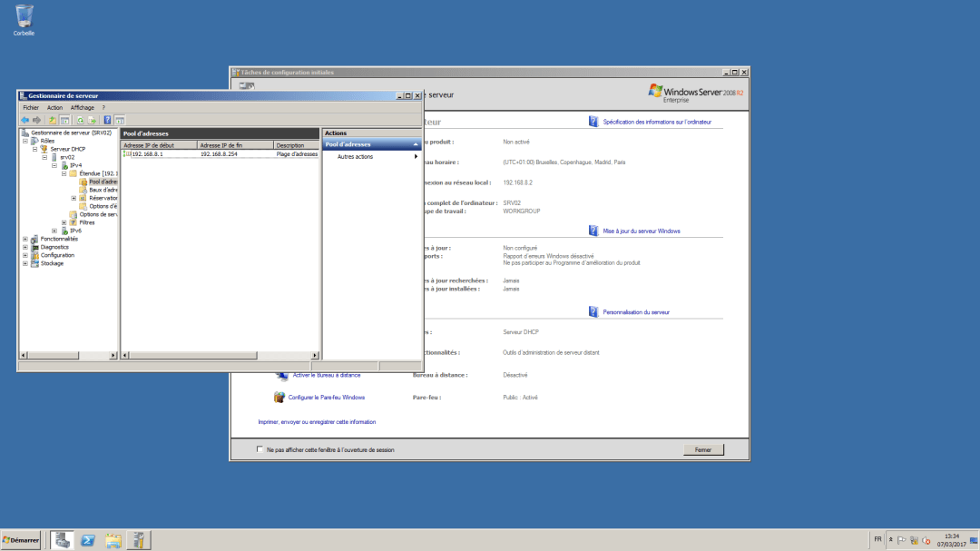The image size is (980, 551).
Task: Select the IPv6 node icon
Action: 64,230
